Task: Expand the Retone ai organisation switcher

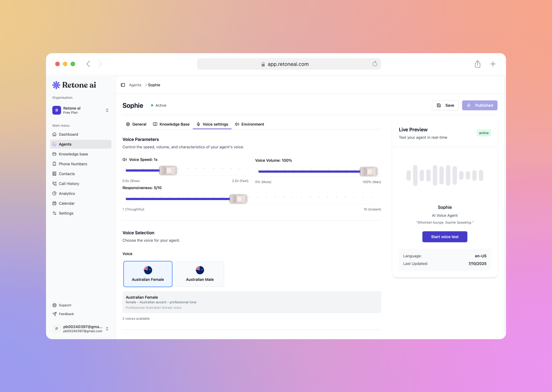Action: (x=107, y=110)
